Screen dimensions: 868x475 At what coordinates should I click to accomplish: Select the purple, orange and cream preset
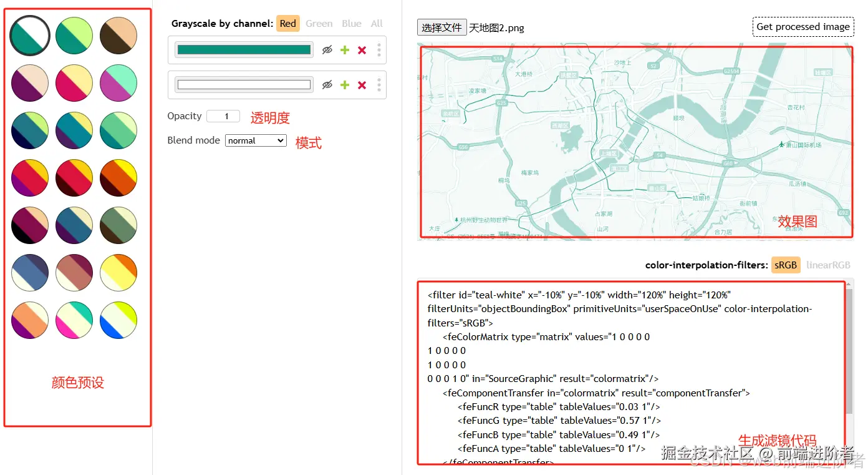pyautogui.click(x=30, y=320)
